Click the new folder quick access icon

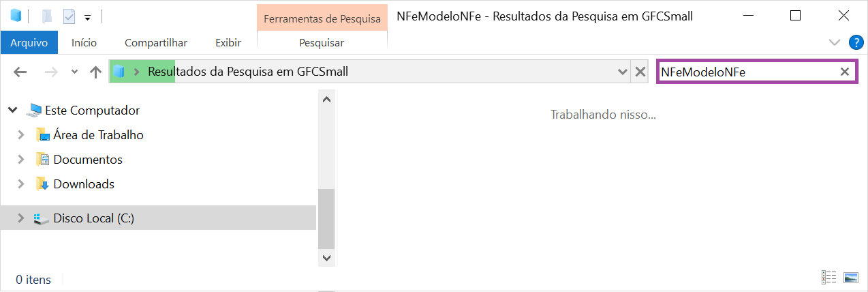click(47, 16)
